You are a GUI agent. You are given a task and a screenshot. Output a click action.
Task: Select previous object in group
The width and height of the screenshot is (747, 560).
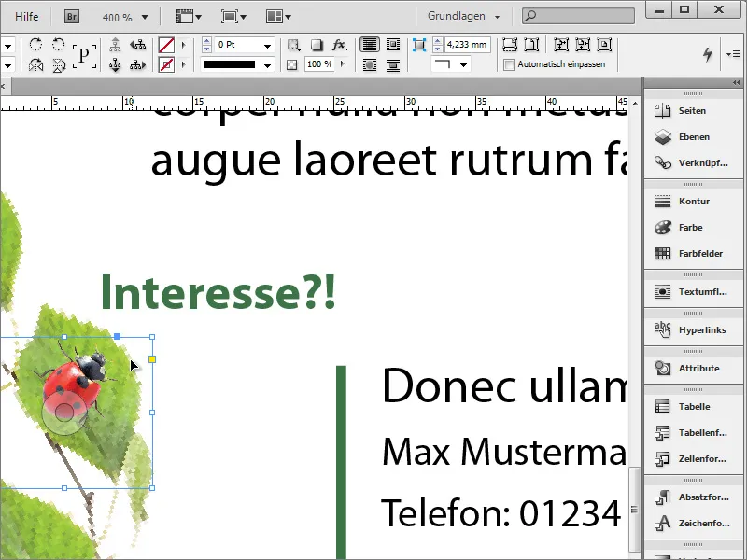click(x=137, y=45)
